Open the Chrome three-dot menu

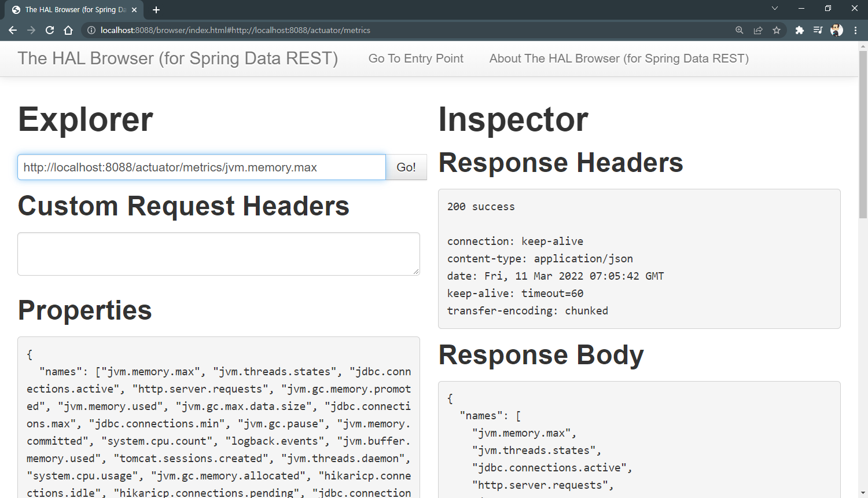(855, 30)
